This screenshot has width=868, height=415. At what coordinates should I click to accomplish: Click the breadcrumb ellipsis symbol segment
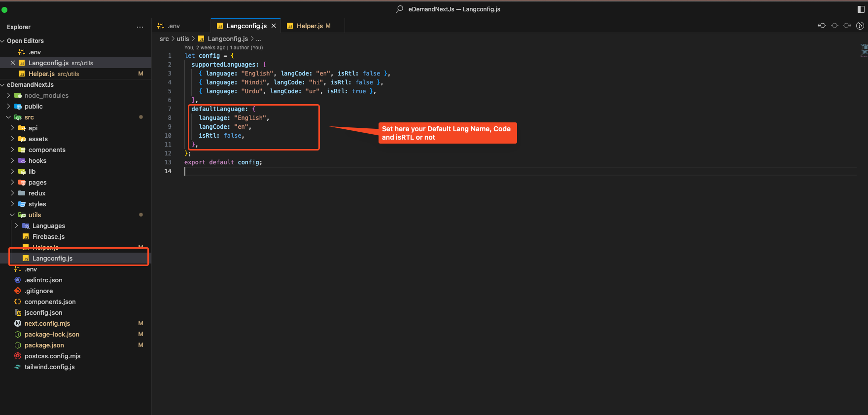click(259, 39)
